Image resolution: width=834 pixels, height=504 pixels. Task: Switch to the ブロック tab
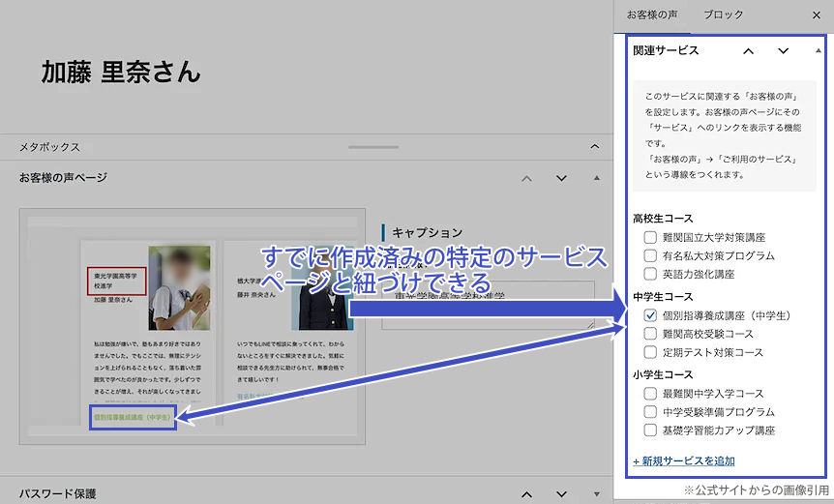tap(724, 15)
